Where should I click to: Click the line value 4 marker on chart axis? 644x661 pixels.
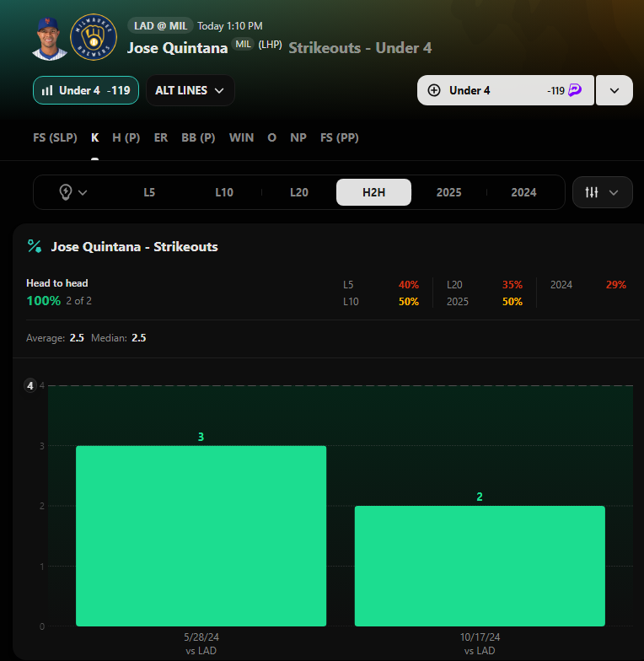click(30, 385)
